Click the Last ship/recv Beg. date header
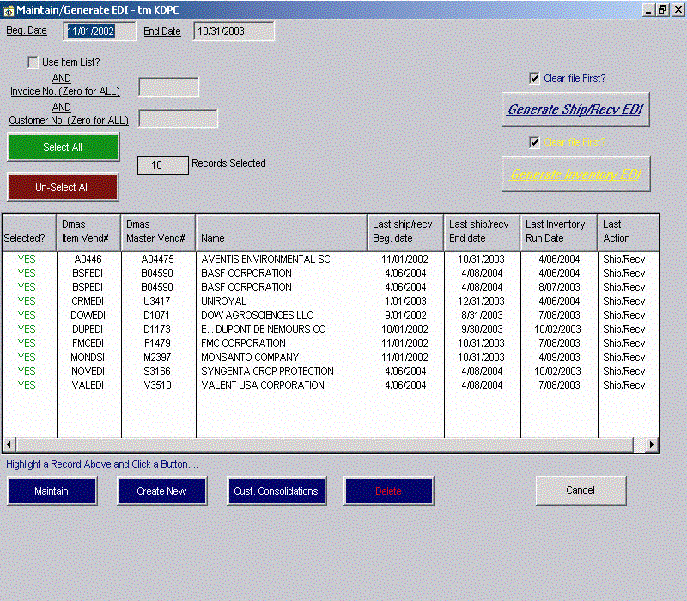 406,233
